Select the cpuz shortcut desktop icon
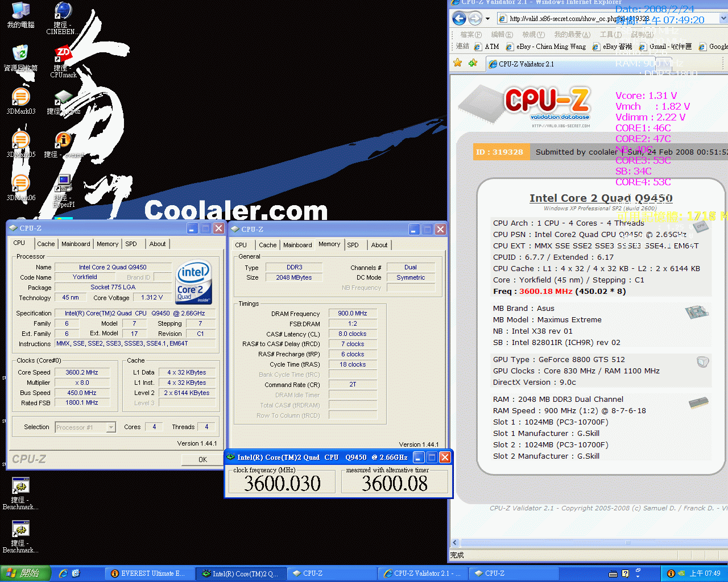728x582 pixels. (63, 102)
